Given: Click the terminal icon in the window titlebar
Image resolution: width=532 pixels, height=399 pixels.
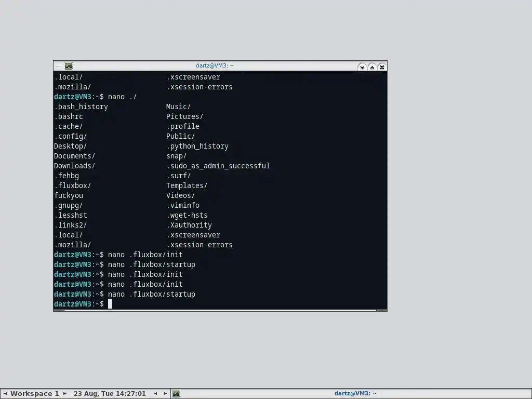Looking at the screenshot, I should tap(69, 66).
